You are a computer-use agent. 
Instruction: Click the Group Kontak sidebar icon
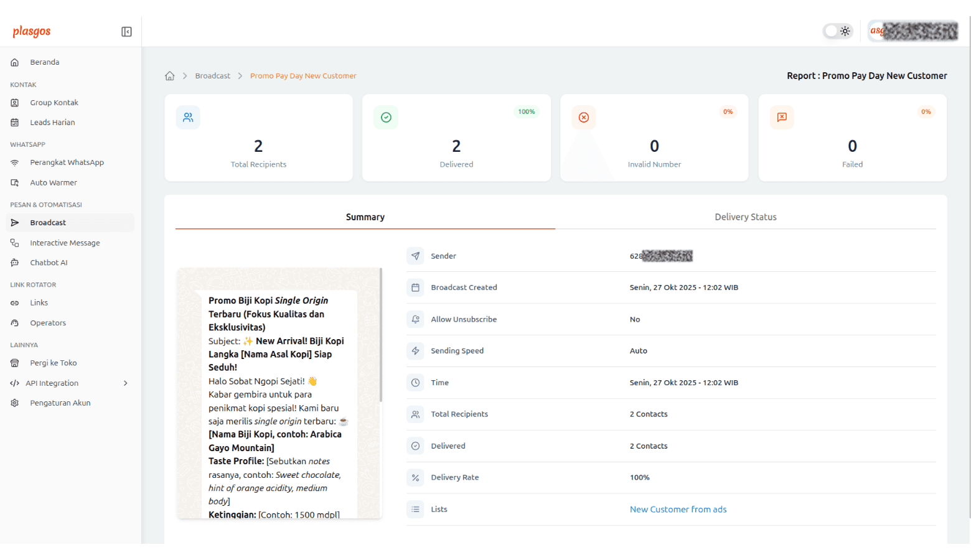click(x=15, y=103)
